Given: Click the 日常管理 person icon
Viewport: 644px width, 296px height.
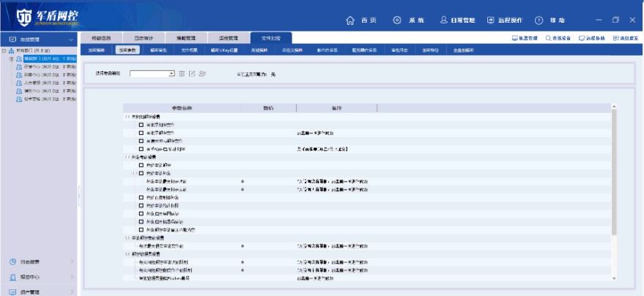Looking at the screenshot, I should point(444,20).
